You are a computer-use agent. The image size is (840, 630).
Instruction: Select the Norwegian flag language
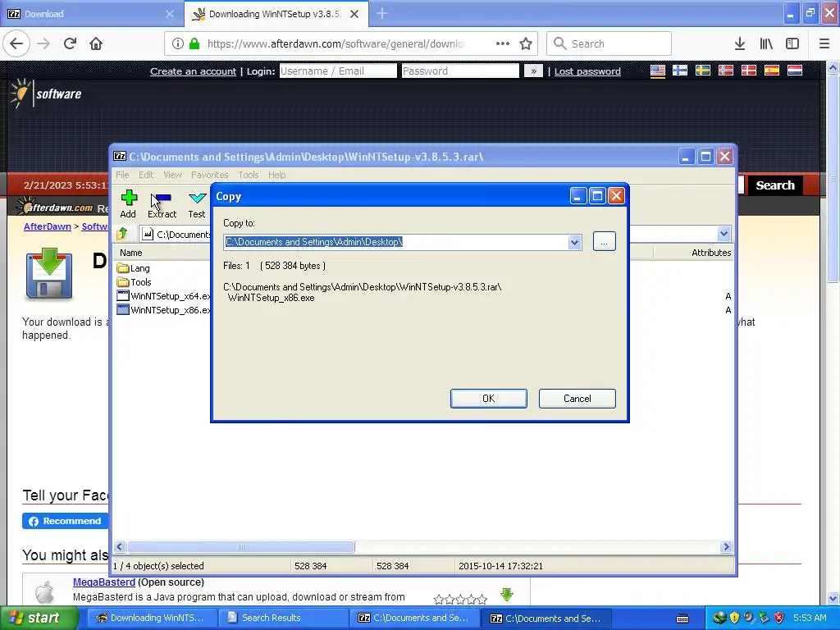point(726,71)
